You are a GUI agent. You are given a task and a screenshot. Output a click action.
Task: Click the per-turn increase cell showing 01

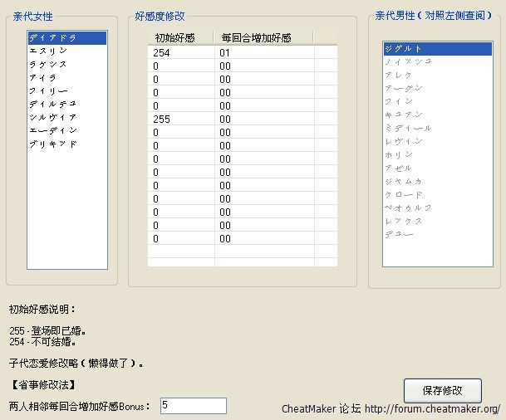coord(263,52)
